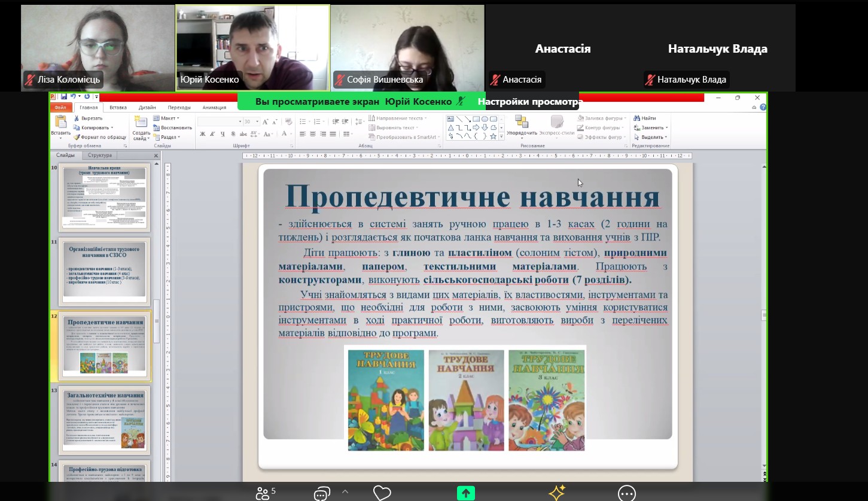This screenshot has height=501, width=868.
Task: Open the font size dropdown
Action: point(257,122)
